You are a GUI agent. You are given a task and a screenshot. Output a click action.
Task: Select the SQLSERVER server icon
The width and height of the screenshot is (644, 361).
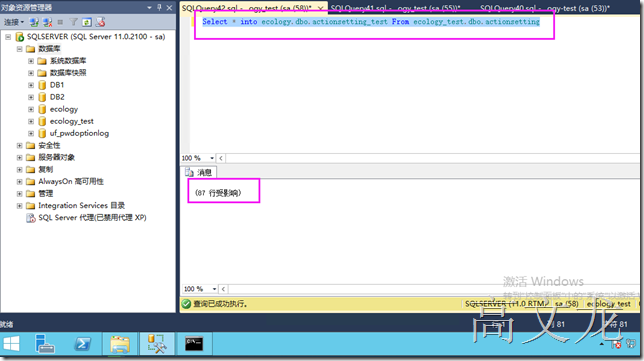pyautogui.click(x=19, y=37)
